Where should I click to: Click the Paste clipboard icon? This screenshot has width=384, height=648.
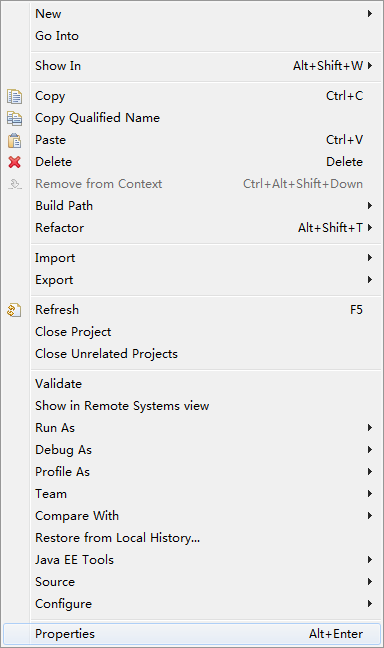pyautogui.click(x=14, y=141)
